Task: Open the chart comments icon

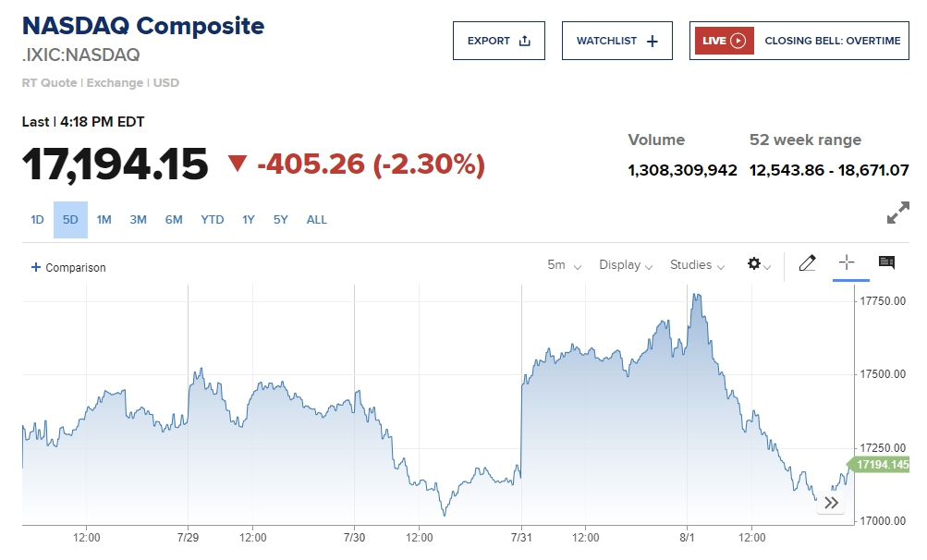Action: point(886,263)
